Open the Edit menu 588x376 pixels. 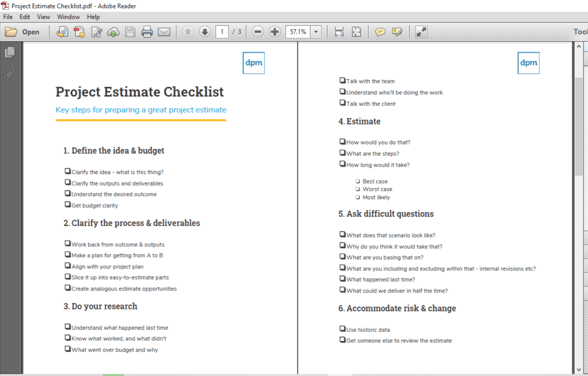click(x=25, y=17)
